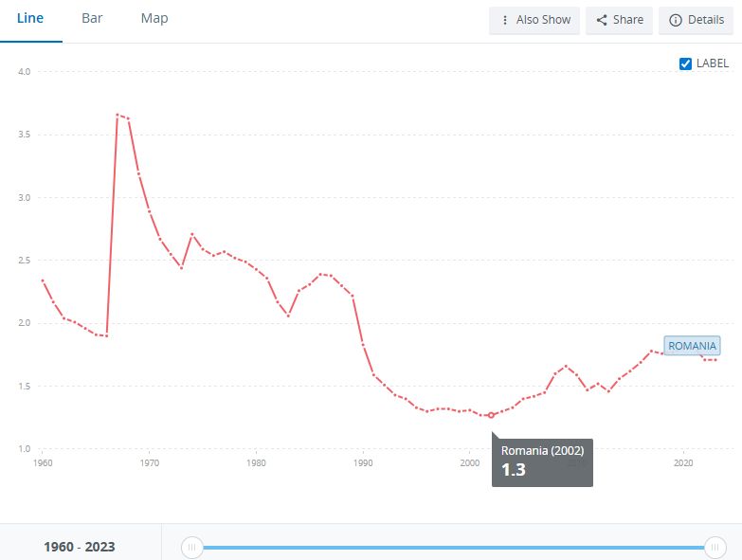Image resolution: width=742 pixels, height=560 pixels.
Task: Click the 1990 x-axis label
Action: point(362,463)
